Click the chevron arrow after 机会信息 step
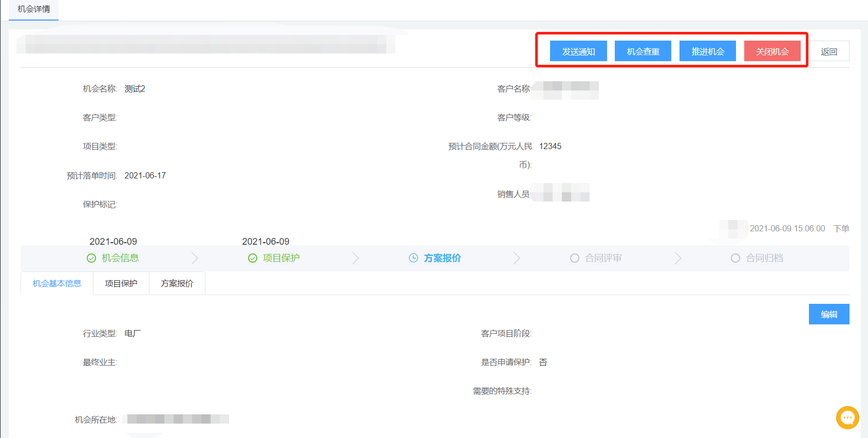This screenshot has width=868, height=438. pos(195,258)
